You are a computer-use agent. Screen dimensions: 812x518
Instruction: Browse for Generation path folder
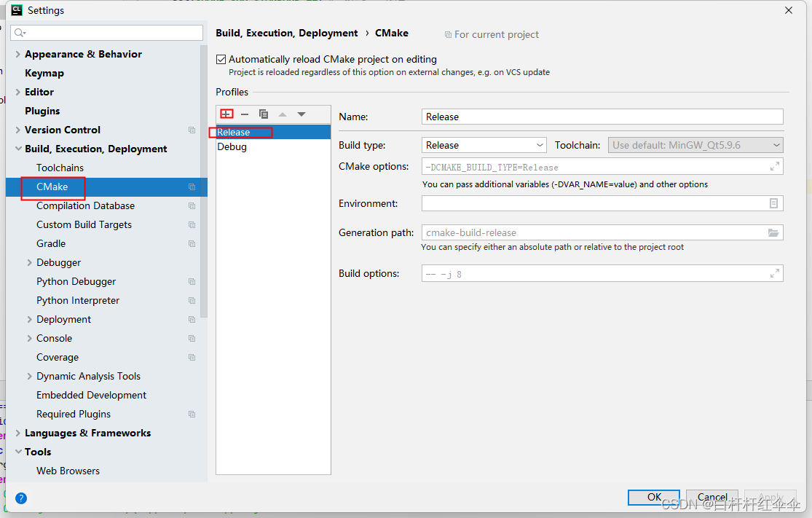(x=773, y=232)
